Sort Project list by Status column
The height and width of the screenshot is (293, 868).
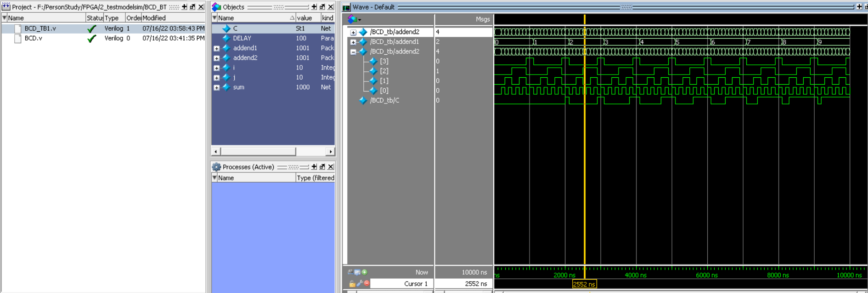pyautogui.click(x=95, y=18)
